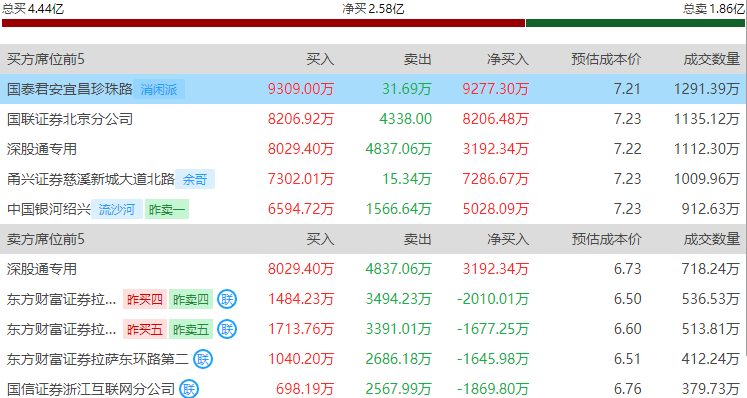Click the -1869.80万 net value

pos(493,389)
